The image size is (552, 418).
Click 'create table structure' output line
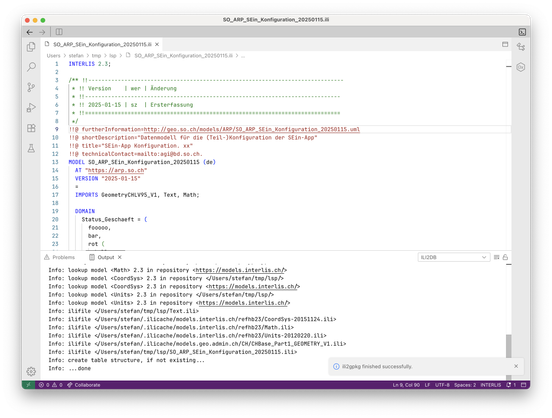pos(126,360)
